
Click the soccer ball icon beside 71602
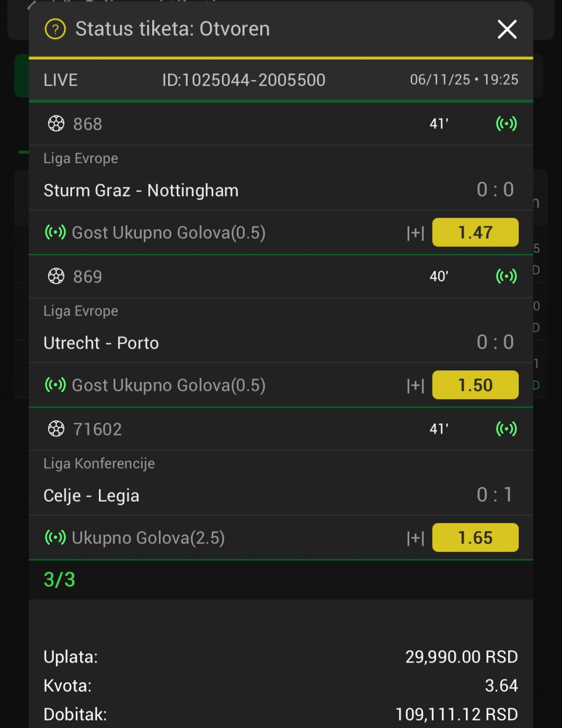[56, 429]
